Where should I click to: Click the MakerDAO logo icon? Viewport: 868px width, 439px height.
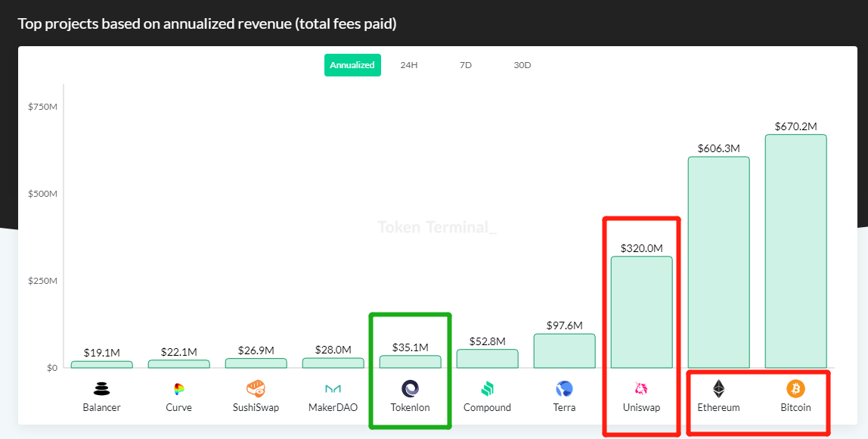(x=333, y=389)
